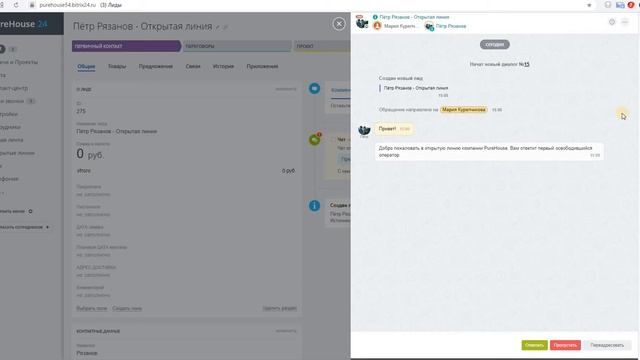
Task: Switch to the Общие tab
Action: pos(86,67)
